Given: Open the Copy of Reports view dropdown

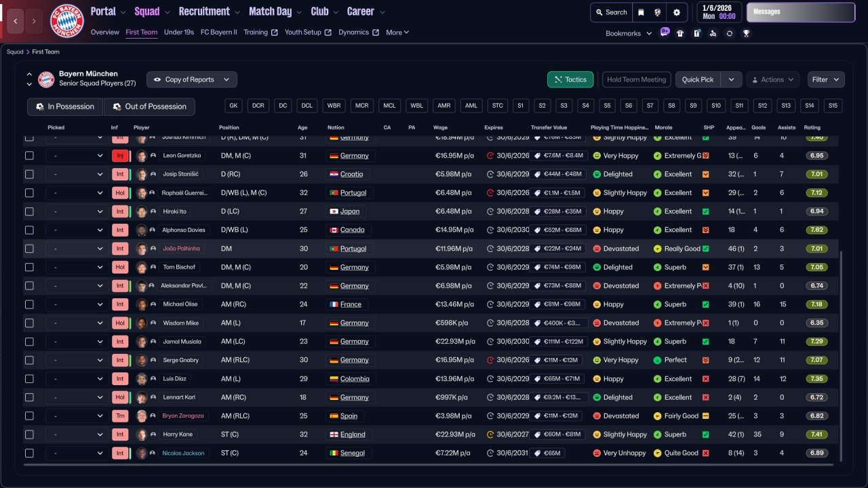Looking at the screenshot, I should click(x=192, y=79).
